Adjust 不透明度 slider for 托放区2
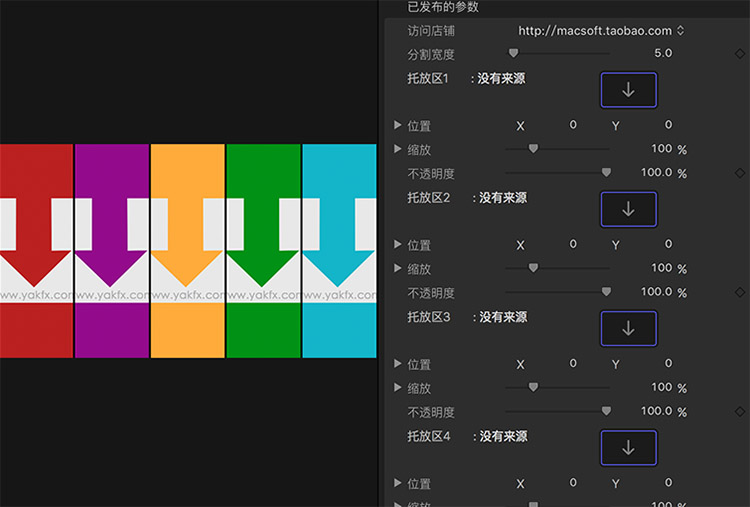This screenshot has height=507, width=750. 606,291
